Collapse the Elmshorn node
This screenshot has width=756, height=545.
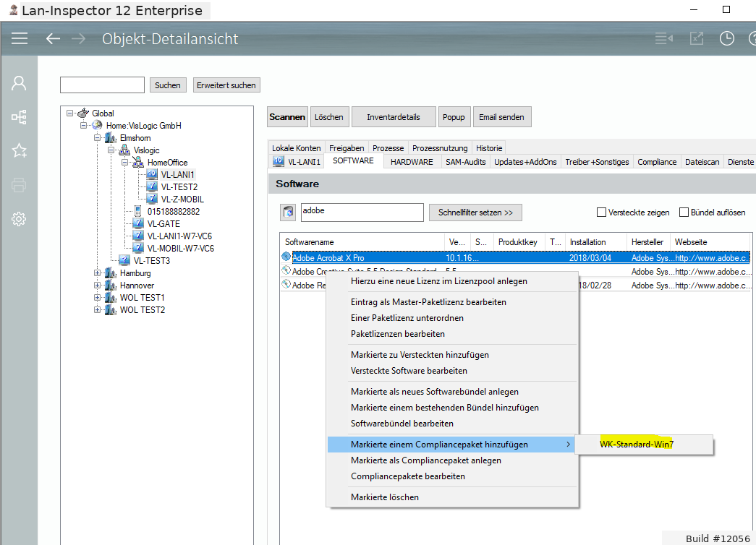(98, 138)
